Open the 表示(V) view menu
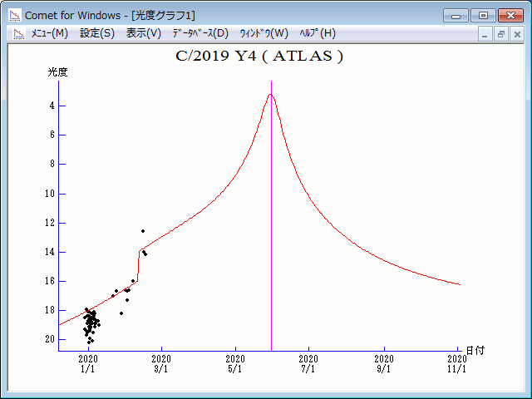The width and height of the screenshot is (532, 399). coord(144,33)
